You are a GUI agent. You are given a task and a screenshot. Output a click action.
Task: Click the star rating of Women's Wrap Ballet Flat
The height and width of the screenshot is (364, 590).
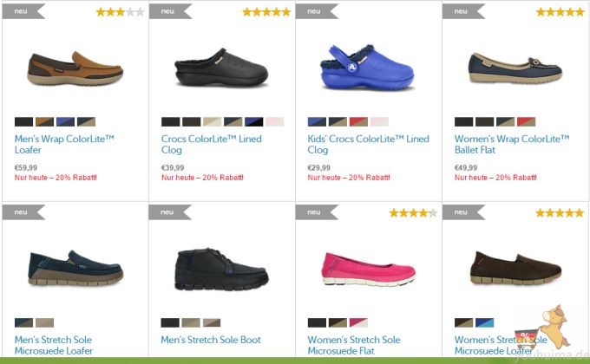[x=560, y=12]
